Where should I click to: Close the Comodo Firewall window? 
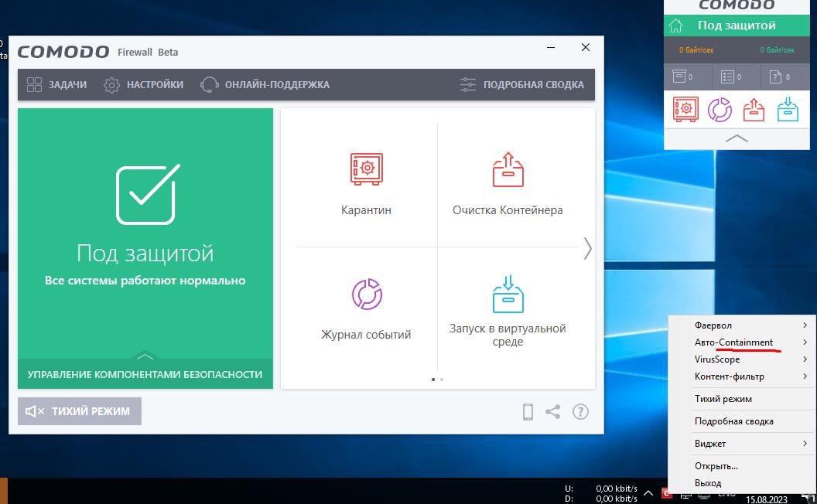coord(586,47)
